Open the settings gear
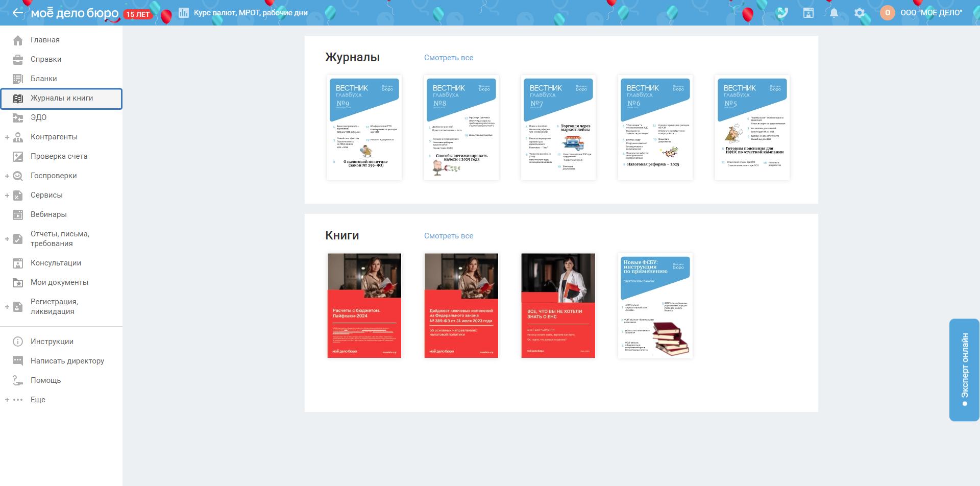 [x=860, y=13]
